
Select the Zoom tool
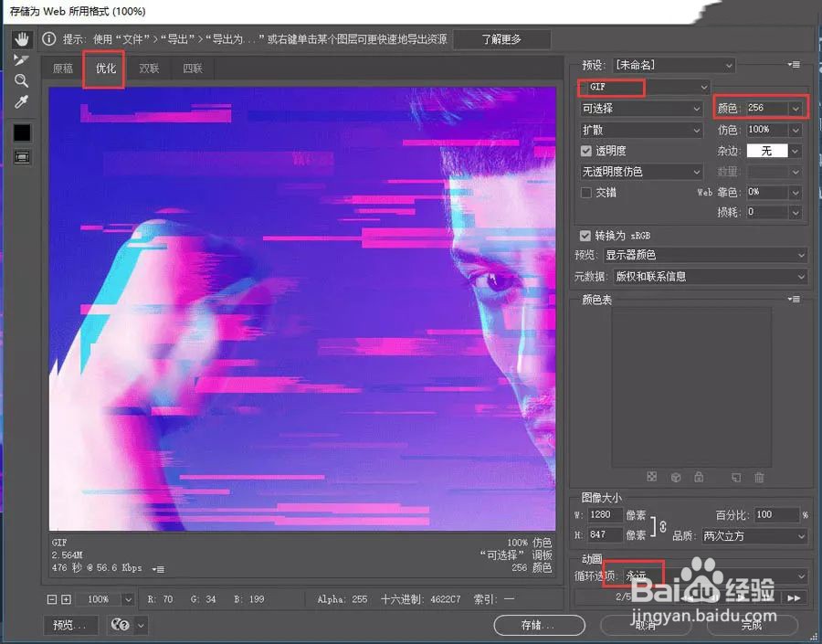[x=22, y=80]
